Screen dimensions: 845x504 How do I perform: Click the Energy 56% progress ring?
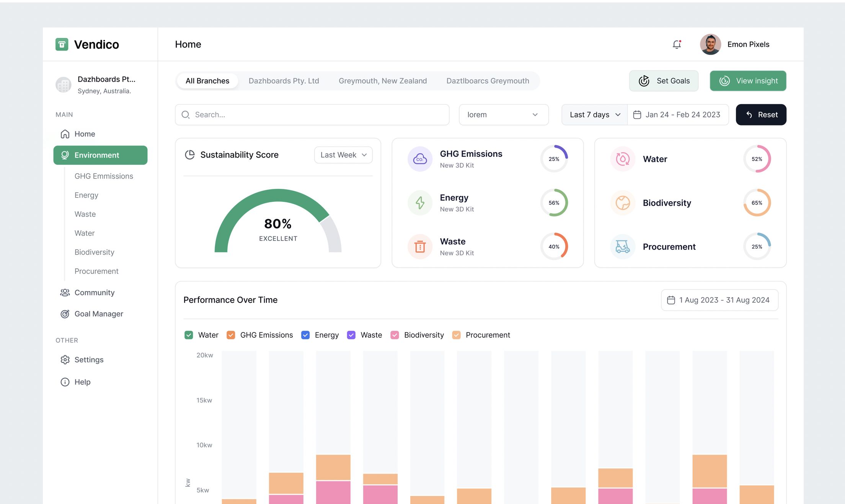[x=554, y=203]
